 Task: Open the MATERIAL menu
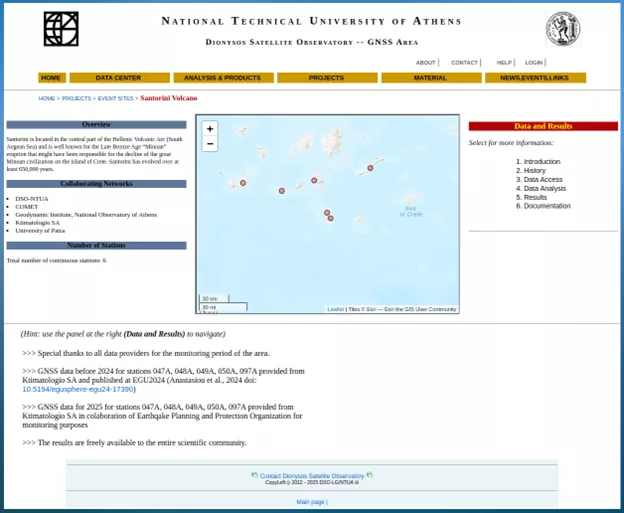click(x=430, y=78)
